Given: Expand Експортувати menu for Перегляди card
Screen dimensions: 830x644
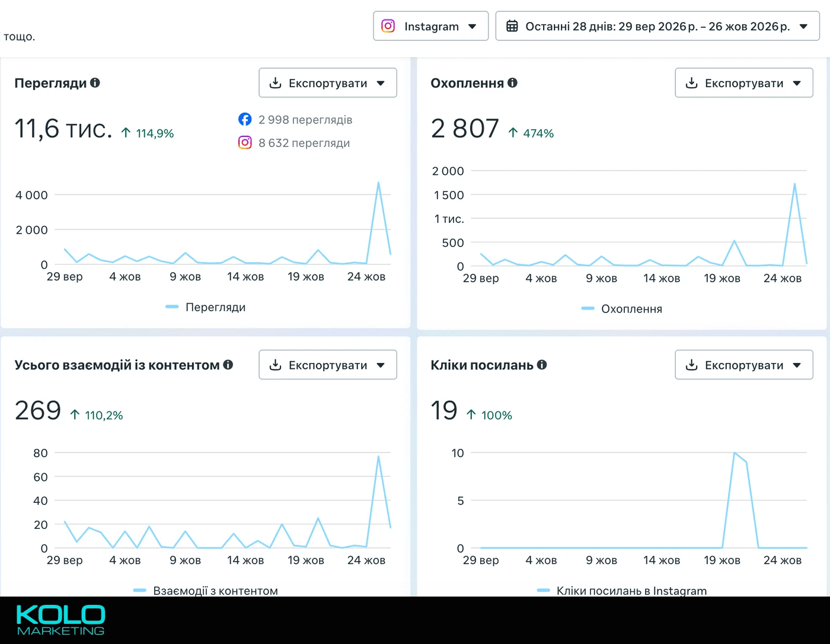Looking at the screenshot, I should (328, 83).
